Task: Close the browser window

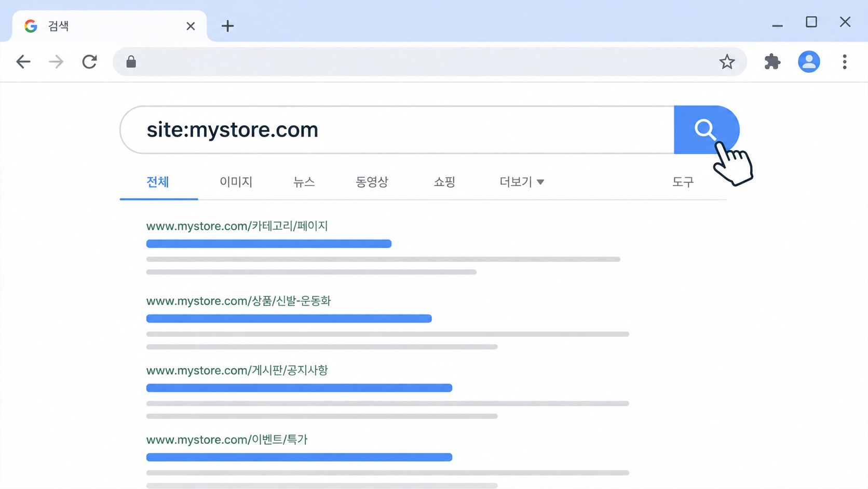Action: pos(845,22)
